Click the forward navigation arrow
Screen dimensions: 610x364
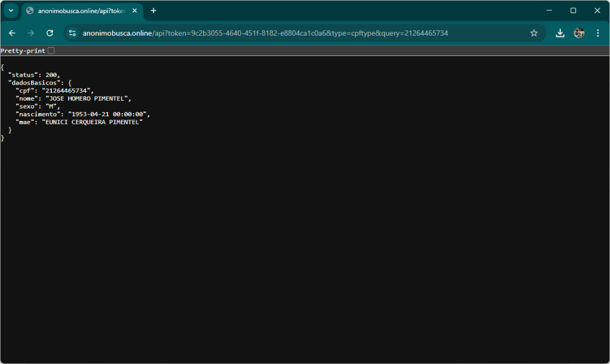click(31, 33)
